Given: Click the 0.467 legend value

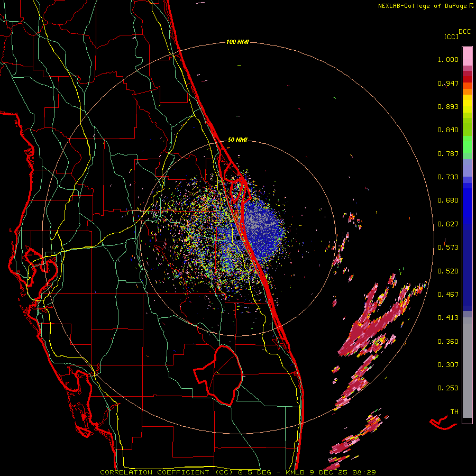Looking at the screenshot, I should click(448, 295).
